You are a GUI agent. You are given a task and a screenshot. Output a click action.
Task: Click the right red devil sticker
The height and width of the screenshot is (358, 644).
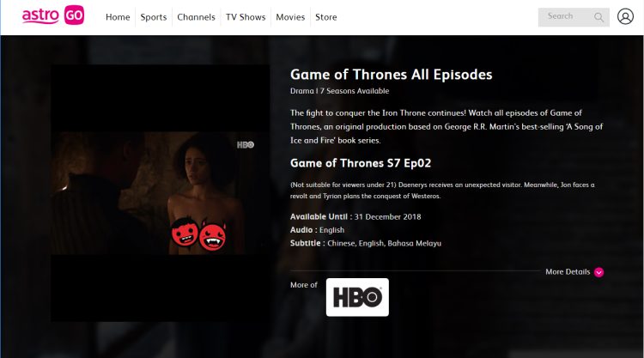[213, 235]
